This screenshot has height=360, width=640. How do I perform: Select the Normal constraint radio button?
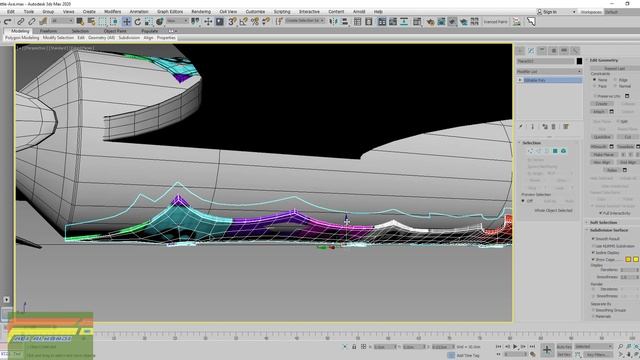615,86
